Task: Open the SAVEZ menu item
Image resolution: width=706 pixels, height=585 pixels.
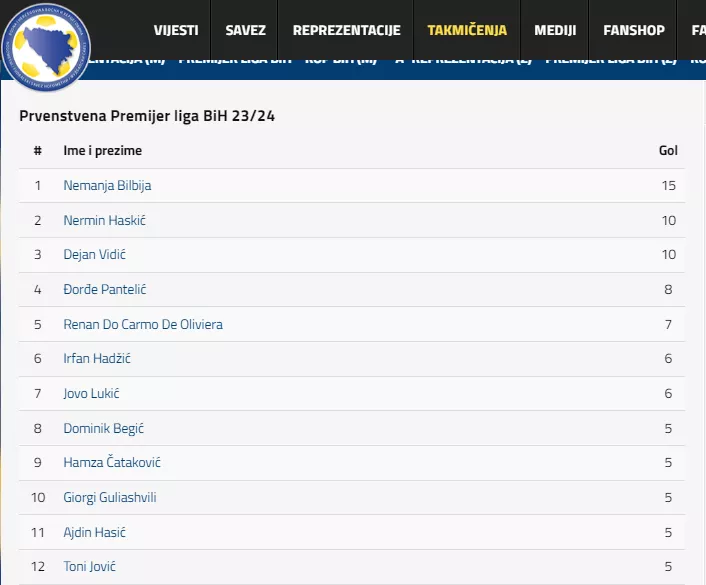Action: click(x=245, y=30)
